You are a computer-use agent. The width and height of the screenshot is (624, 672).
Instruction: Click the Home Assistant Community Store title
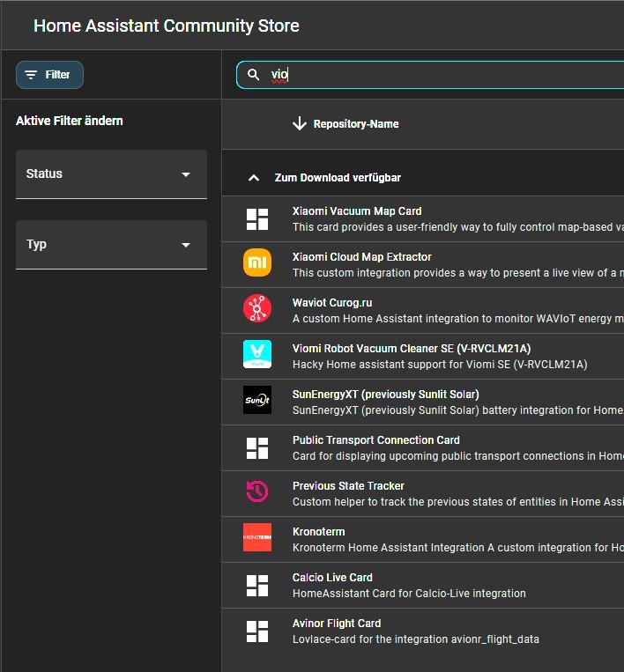[167, 26]
